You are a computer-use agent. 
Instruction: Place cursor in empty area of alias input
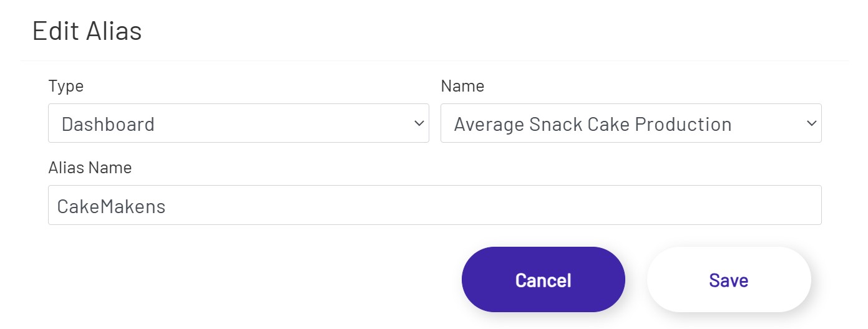point(499,205)
